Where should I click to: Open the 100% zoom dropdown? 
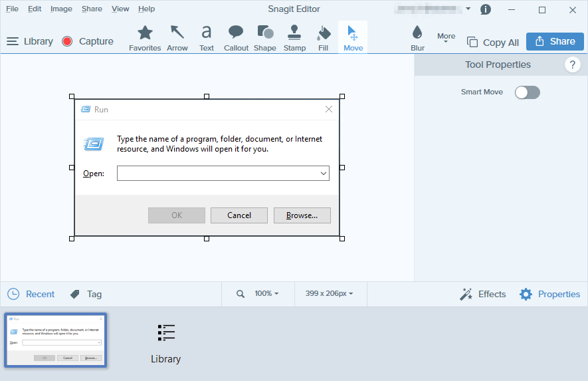pos(266,293)
